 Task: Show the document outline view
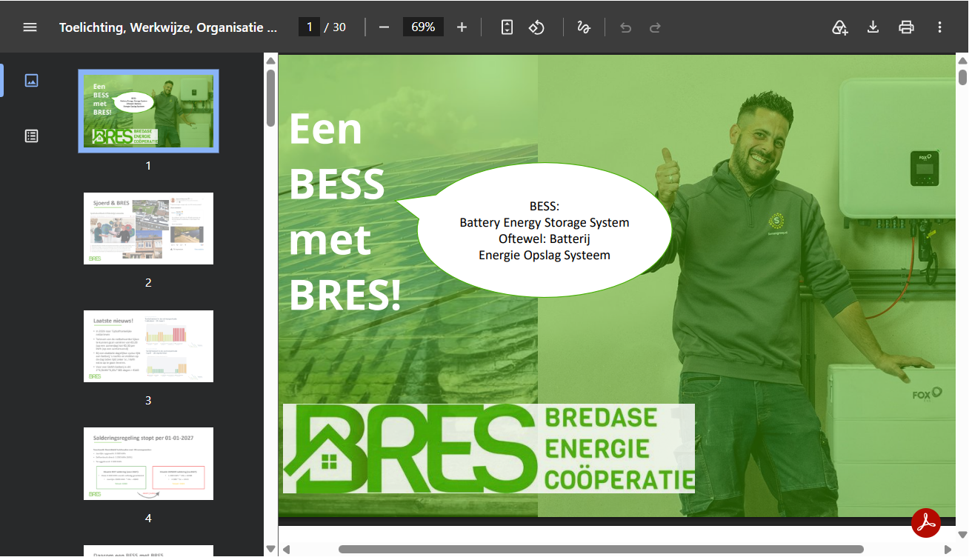tap(31, 136)
